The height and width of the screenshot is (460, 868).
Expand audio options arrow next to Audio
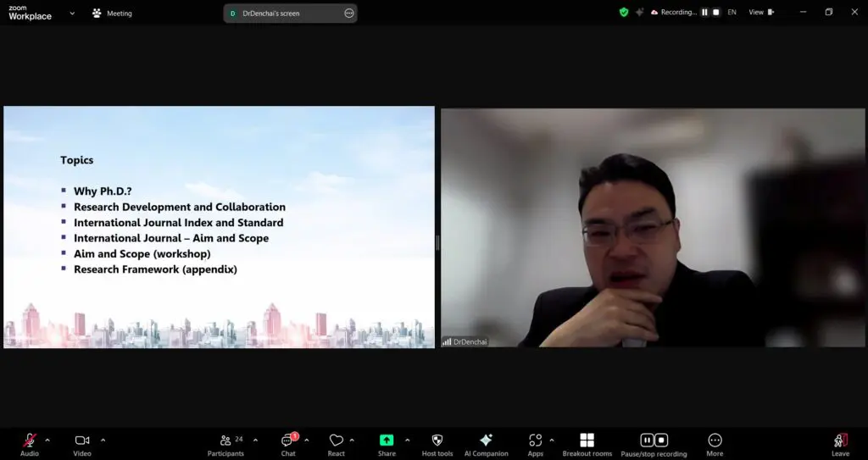(x=47, y=441)
